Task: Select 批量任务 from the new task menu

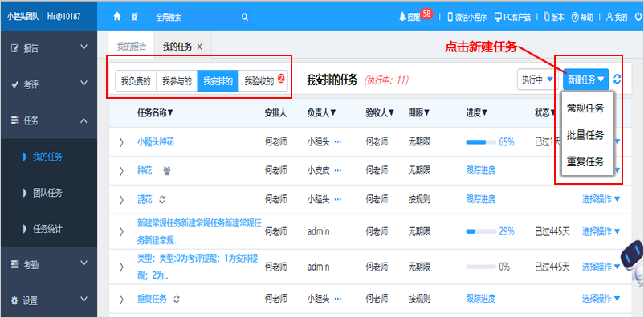Action: pyautogui.click(x=585, y=135)
